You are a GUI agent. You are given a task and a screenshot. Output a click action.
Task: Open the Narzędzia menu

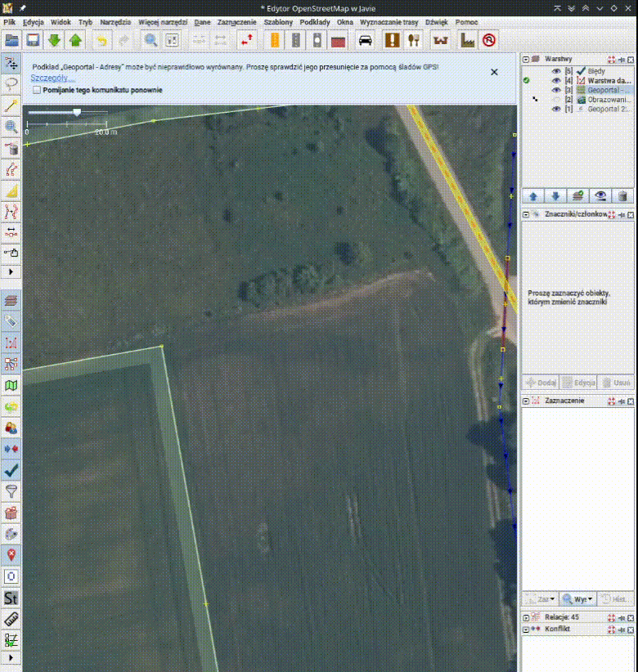pyautogui.click(x=116, y=22)
